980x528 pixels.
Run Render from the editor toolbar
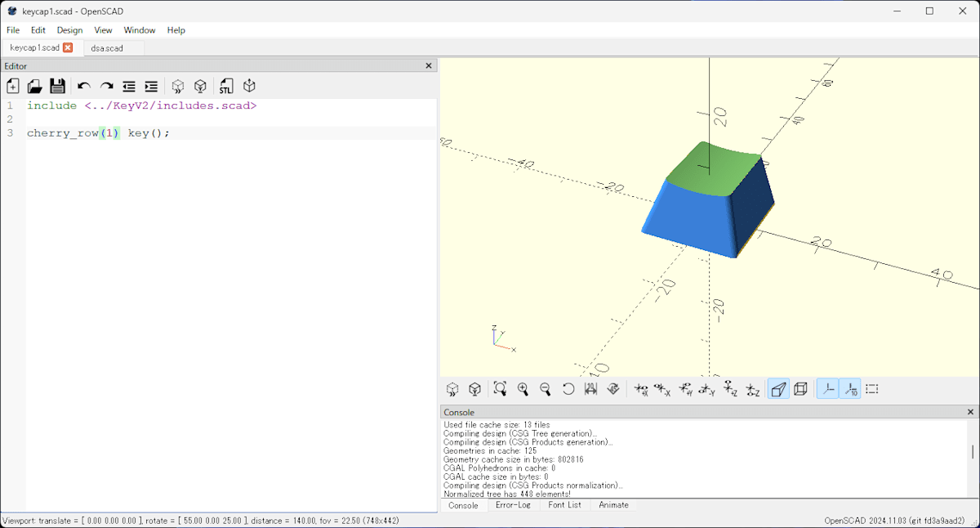click(x=200, y=86)
